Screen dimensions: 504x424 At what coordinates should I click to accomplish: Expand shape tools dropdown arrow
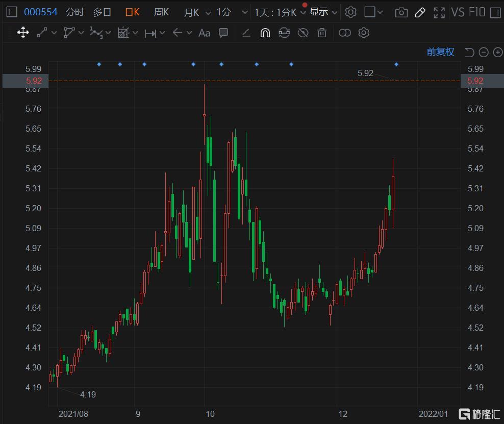pos(81,33)
